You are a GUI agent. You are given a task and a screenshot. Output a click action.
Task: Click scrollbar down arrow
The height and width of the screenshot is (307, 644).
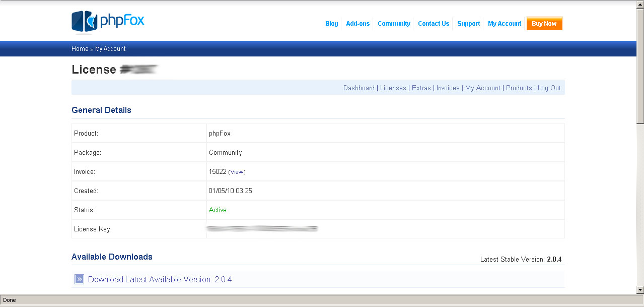tap(640, 290)
